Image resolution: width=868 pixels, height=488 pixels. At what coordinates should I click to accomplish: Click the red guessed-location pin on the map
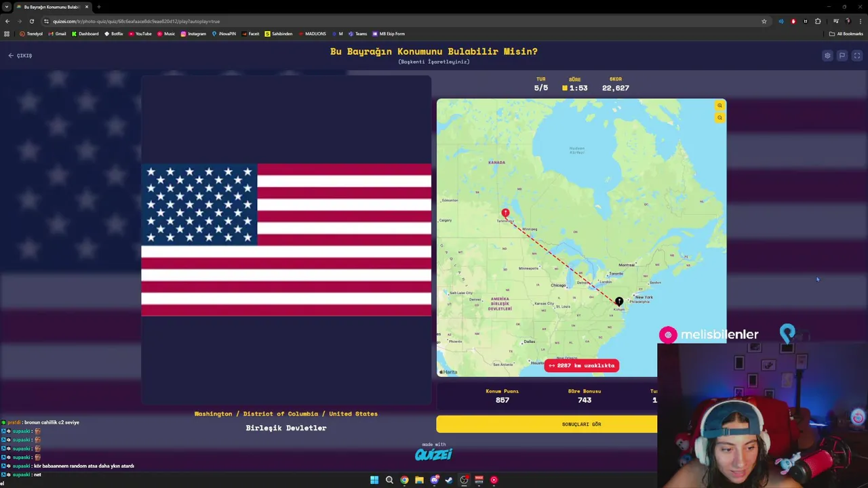tap(505, 213)
